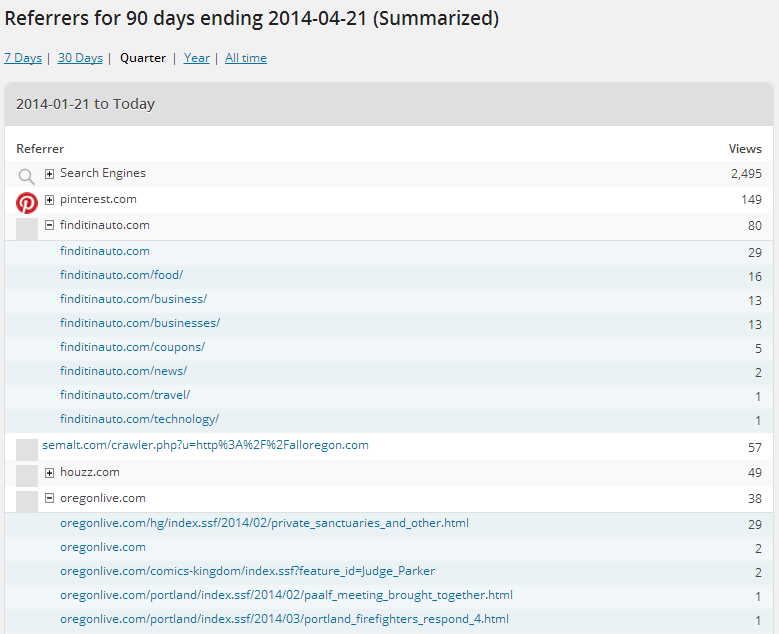779x634 pixels.
Task: Click the '2014-01-21 to Today' heading
Action: coord(85,104)
